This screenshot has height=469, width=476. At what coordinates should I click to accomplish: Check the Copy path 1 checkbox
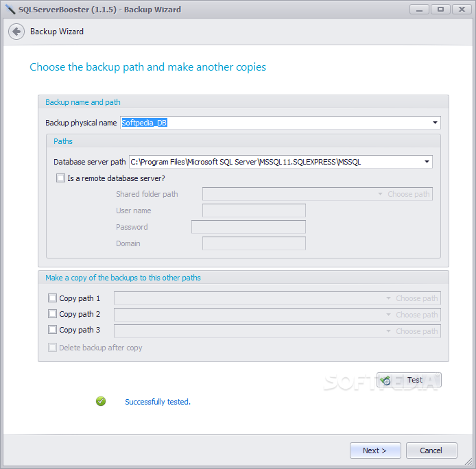coord(52,298)
